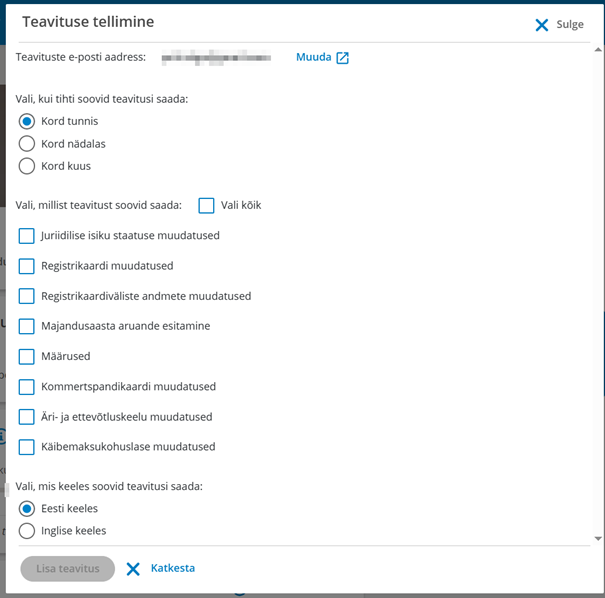Enable Käibemaksukohuslase muudatused checkbox

click(27, 447)
